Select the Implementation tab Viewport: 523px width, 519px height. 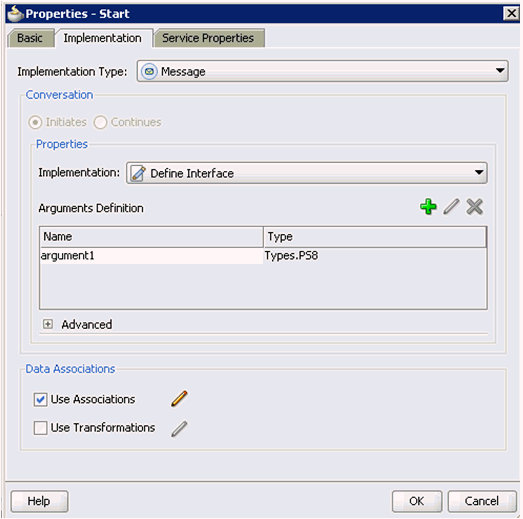click(103, 38)
